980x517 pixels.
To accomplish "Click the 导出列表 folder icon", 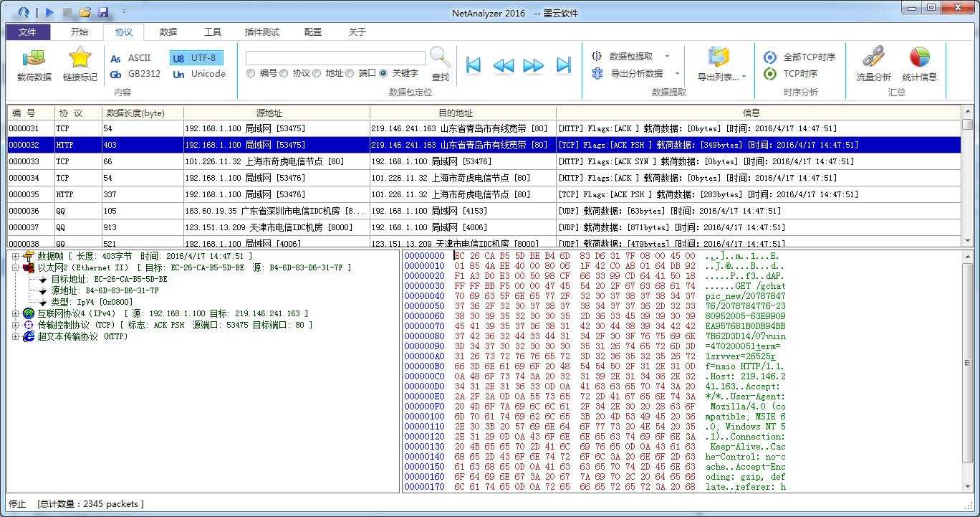I will (x=719, y=57).
